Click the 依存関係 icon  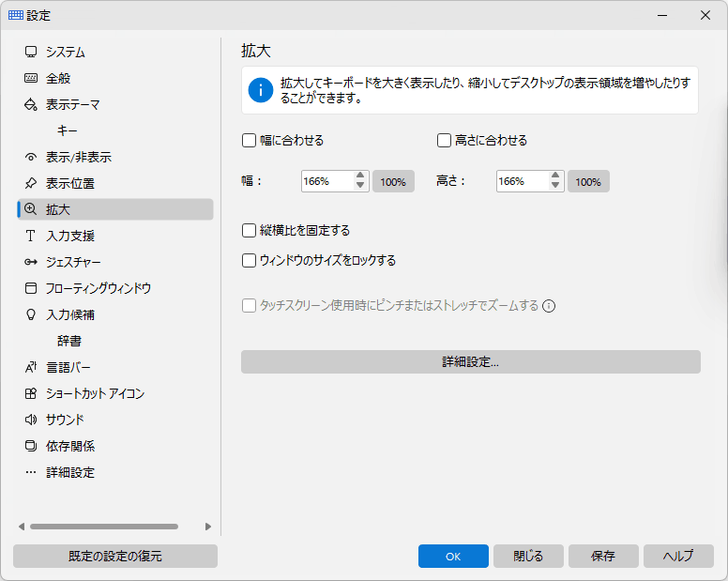pyautogui.click(x=31, y=447)
